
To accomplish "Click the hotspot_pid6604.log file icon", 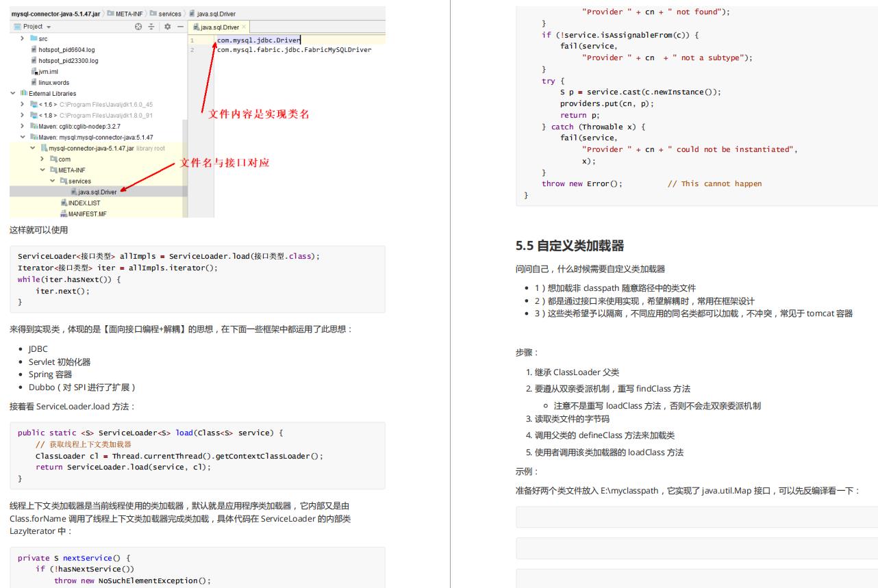I will tap(34, 50).
